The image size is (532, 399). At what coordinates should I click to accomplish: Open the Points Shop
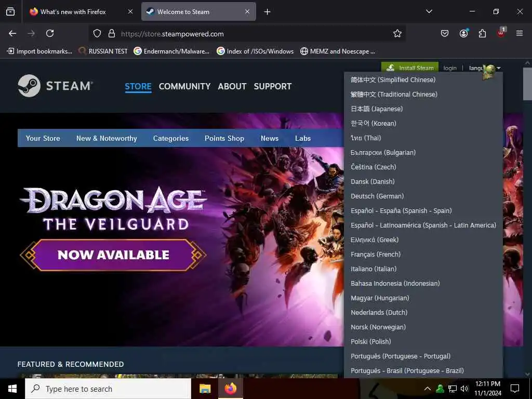[224, 138]
